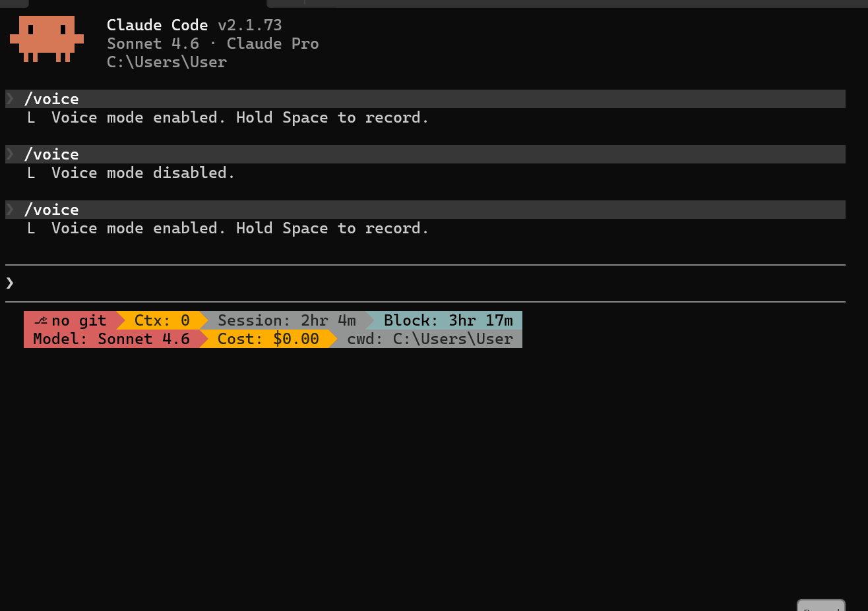868x611 pixels.
Task: Click the "Session: 2hr 4m" status segment
Action: coord(286,320)
